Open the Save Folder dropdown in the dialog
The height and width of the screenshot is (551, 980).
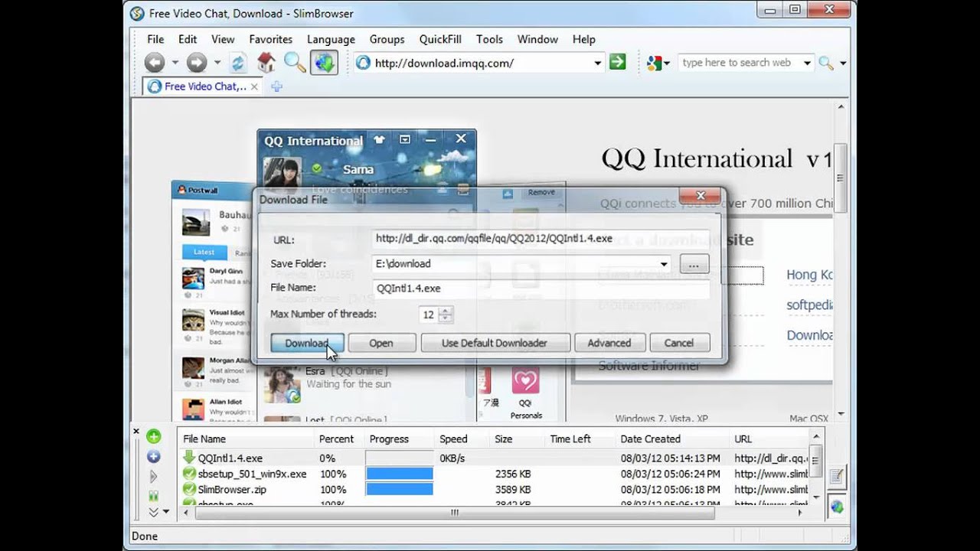click(x=663, y=263)
